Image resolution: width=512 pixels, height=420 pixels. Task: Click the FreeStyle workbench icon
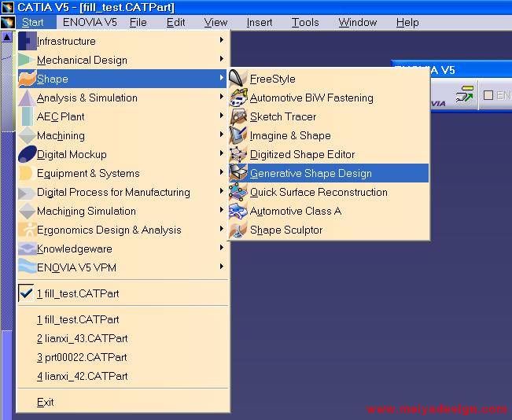pyautogui.click(x=238, y=79)
